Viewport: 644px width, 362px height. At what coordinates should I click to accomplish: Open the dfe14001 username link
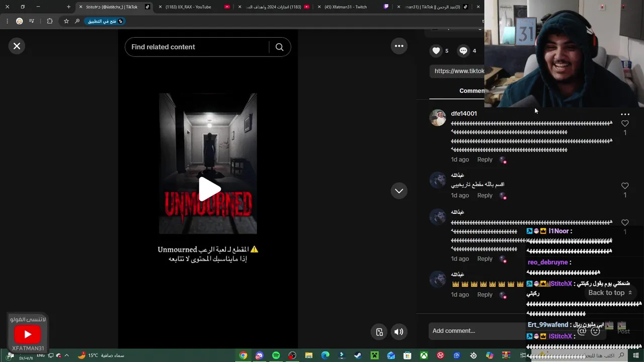click(464, 114)
